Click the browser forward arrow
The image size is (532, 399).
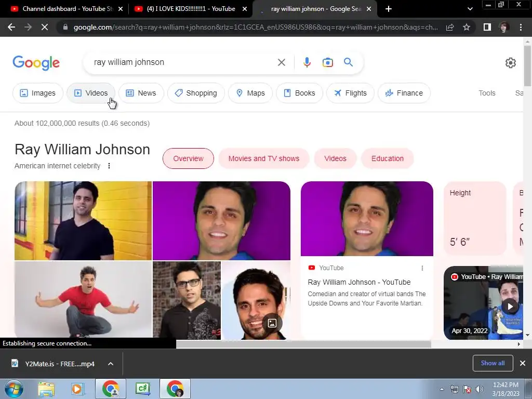[x=28, y=27]
